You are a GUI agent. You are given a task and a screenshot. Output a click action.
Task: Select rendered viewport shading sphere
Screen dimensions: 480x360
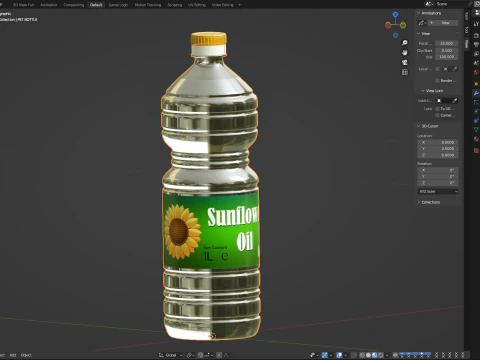coord(381,355)
